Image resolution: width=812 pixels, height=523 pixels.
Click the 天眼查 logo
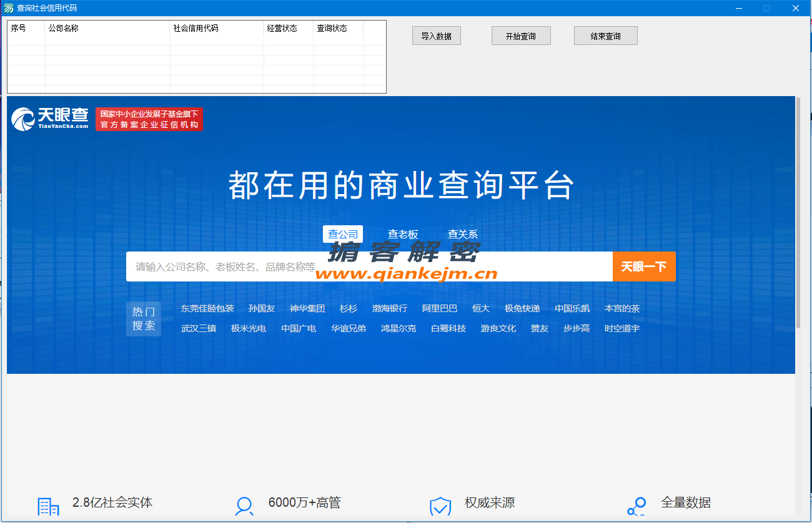[x=50, y=119]
